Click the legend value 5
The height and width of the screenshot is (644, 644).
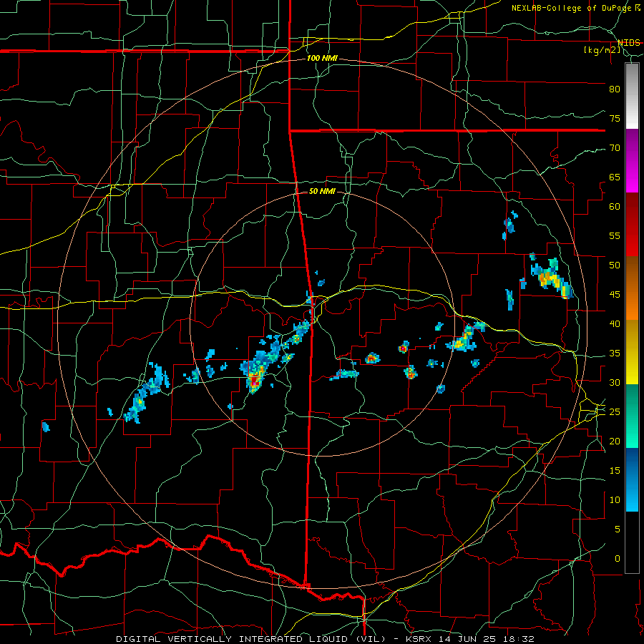[x=618, y=530]
